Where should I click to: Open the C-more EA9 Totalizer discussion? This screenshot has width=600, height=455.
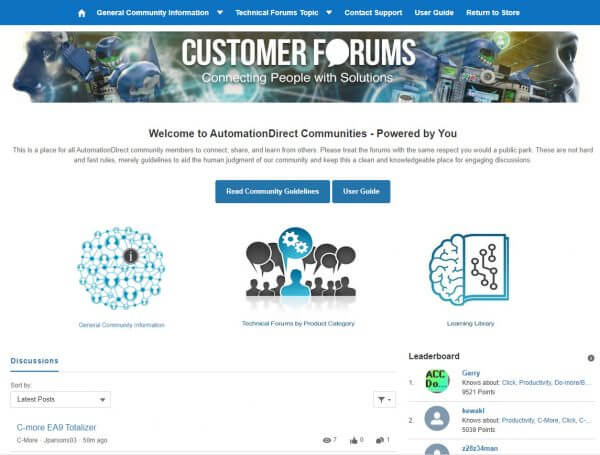56,427
